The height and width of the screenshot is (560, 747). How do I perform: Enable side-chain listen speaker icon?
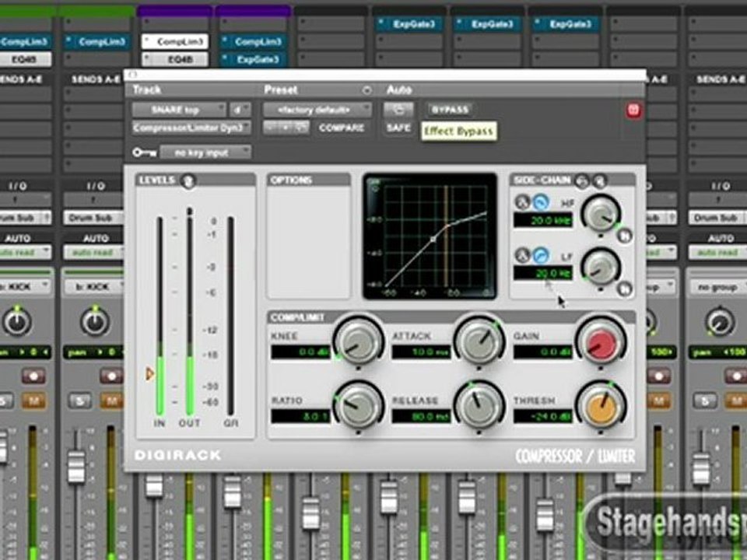point(600,180)
